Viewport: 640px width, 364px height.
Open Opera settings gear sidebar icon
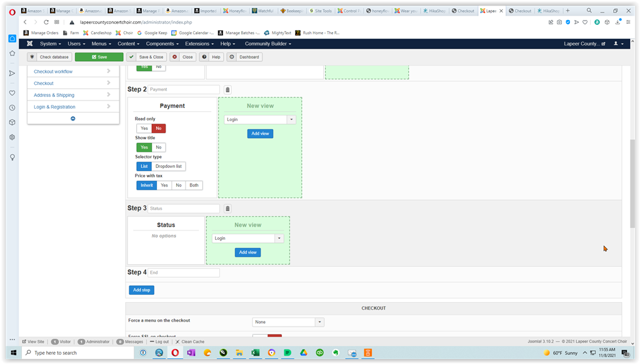click(12, 137)
